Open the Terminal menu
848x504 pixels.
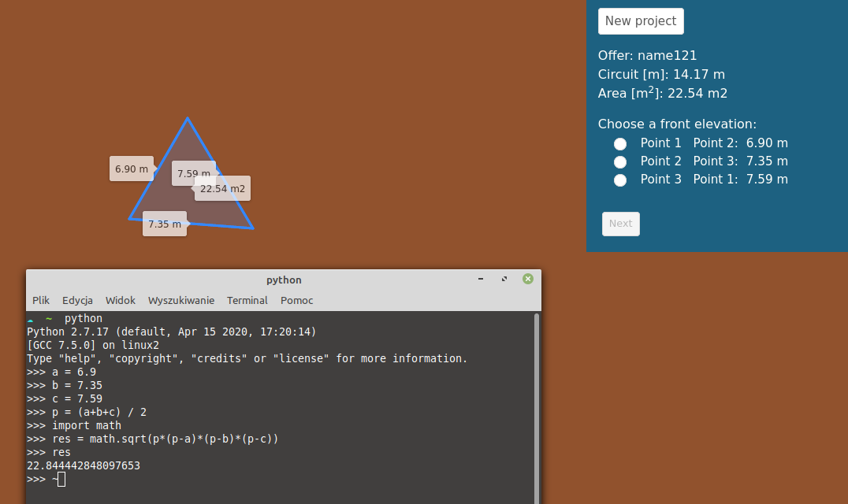tap(247, 300)
